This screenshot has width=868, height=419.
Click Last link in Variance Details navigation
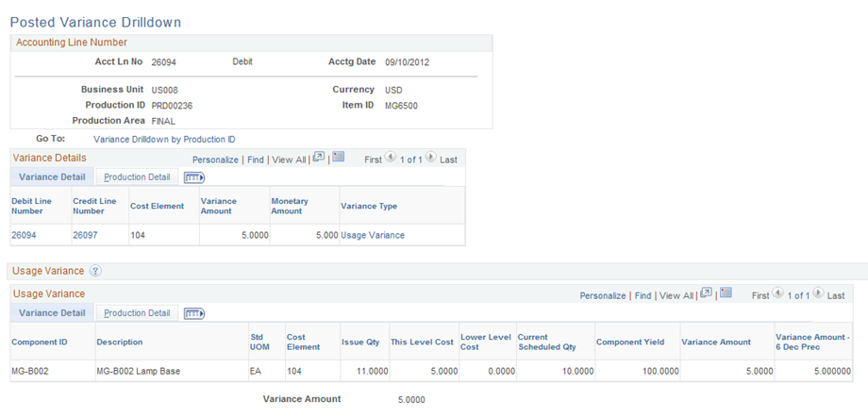(448, 159)
